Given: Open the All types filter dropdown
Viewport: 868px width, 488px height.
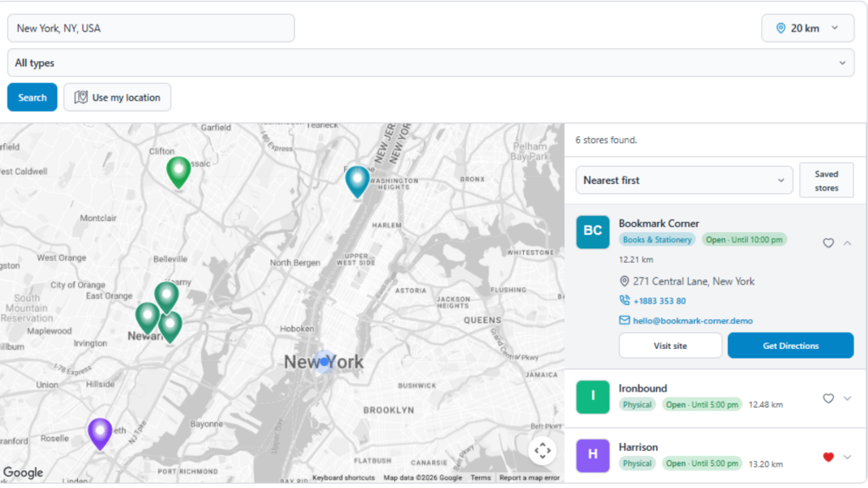Looking at the screenshot, I should click(431, 63).
